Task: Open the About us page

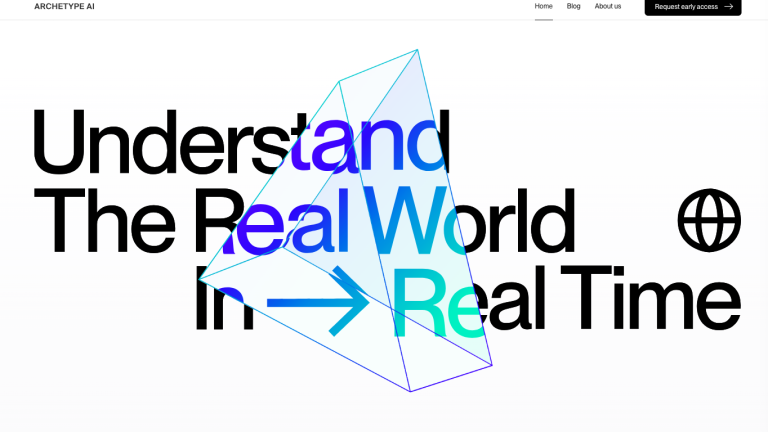Action: pyautogui.click(x=608, y=6)
